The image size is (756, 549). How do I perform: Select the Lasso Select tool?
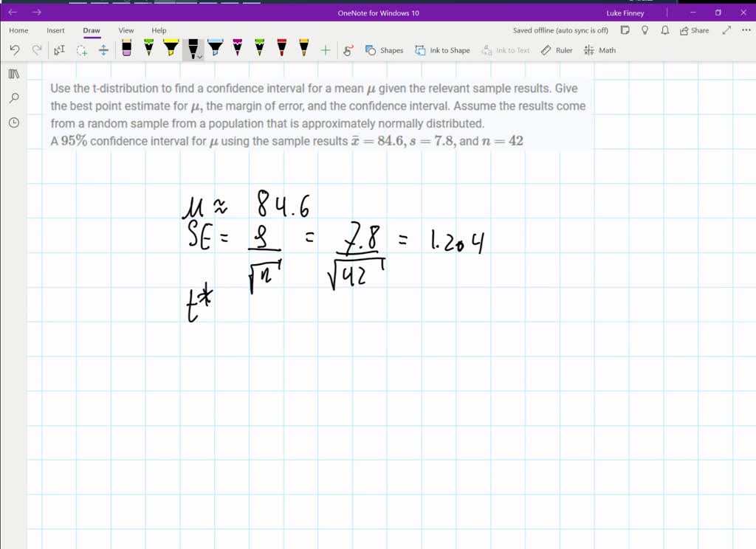[82, 50]
